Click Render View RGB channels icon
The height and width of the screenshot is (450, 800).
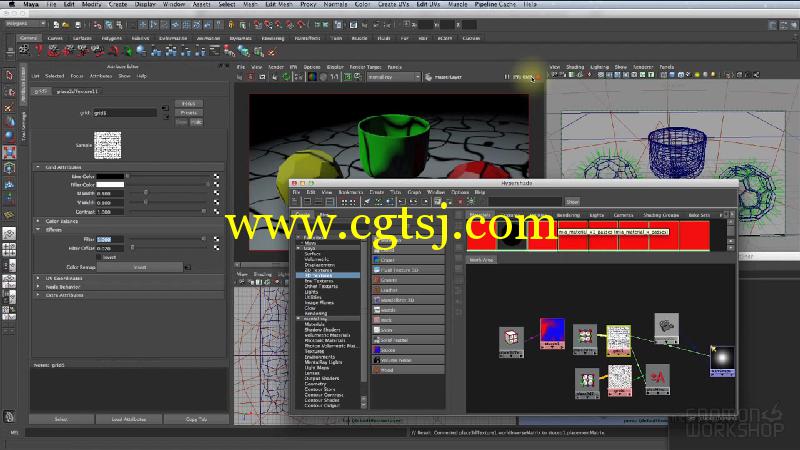[x=311, y=77]
